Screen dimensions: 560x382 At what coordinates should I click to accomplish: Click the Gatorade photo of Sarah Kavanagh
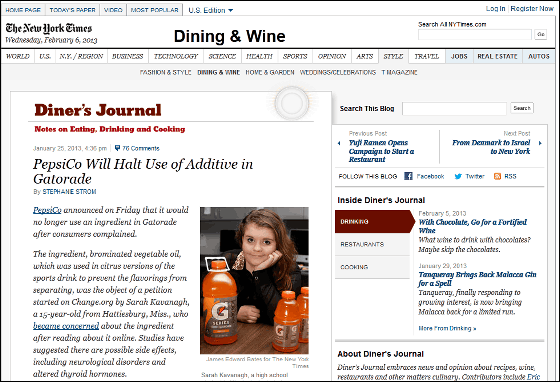point(254,281)
